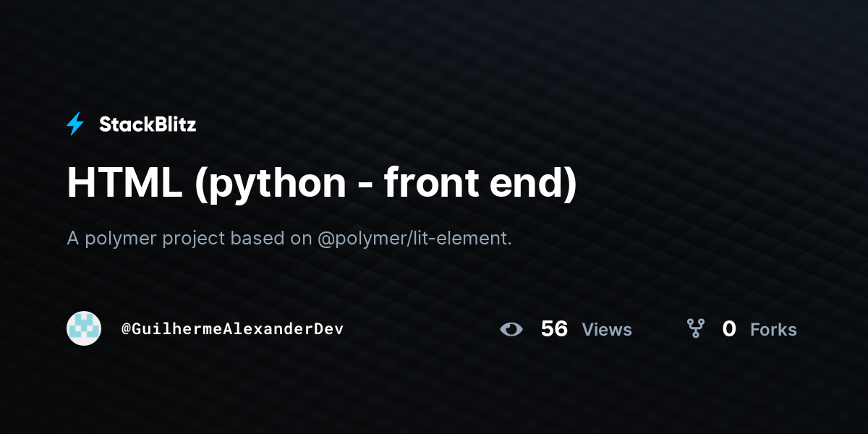Click the fork icon beside fork count
The image size is (868, 434).
tap(696, 329)
